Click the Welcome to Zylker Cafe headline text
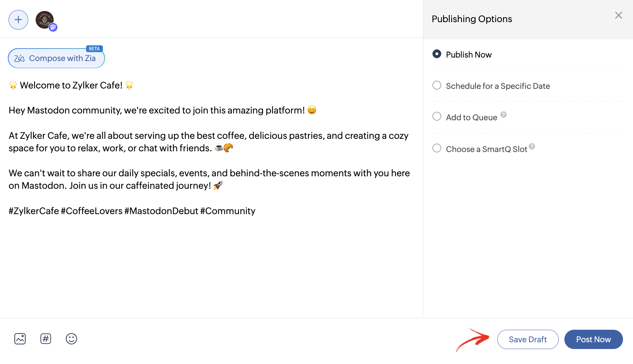Viewport: 633px width, 364px height. click(71, 85)
